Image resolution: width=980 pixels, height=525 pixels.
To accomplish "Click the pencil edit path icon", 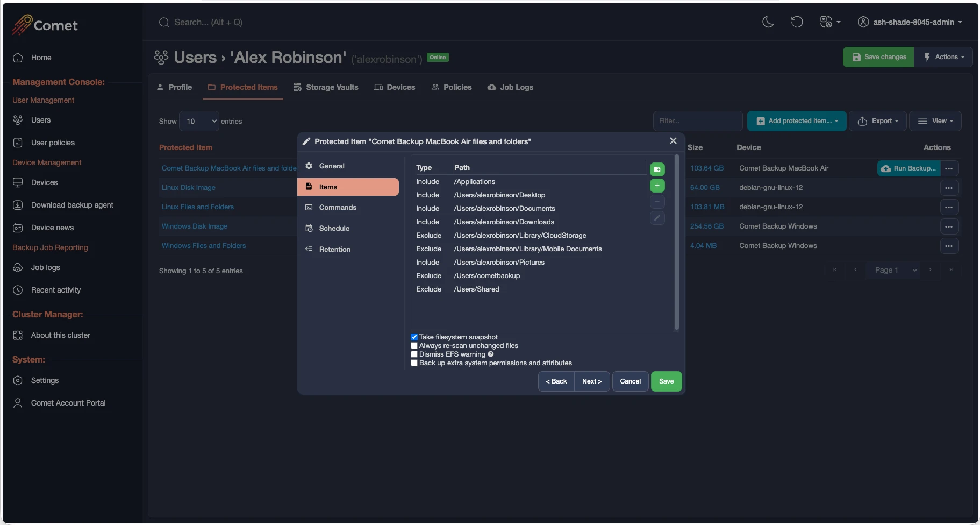I will tap(657, 218).
